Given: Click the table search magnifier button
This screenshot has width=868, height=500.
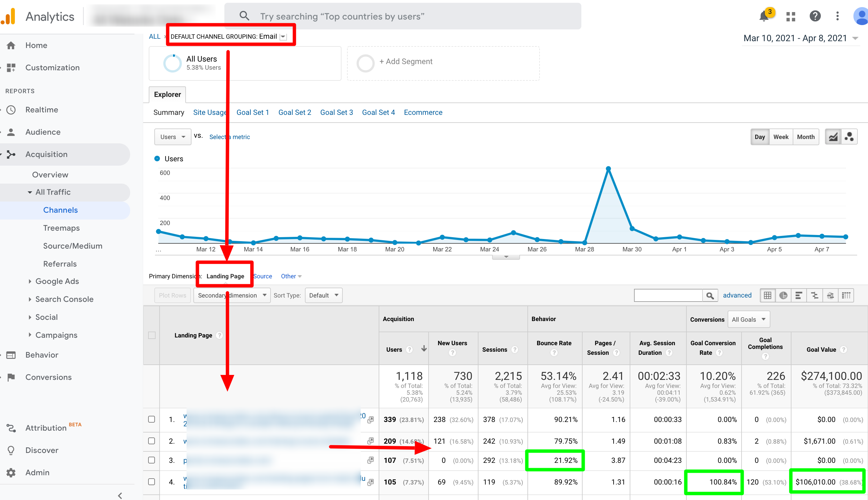Looking at the screenshot, I should pyautogui.click(x=710, y=295).
